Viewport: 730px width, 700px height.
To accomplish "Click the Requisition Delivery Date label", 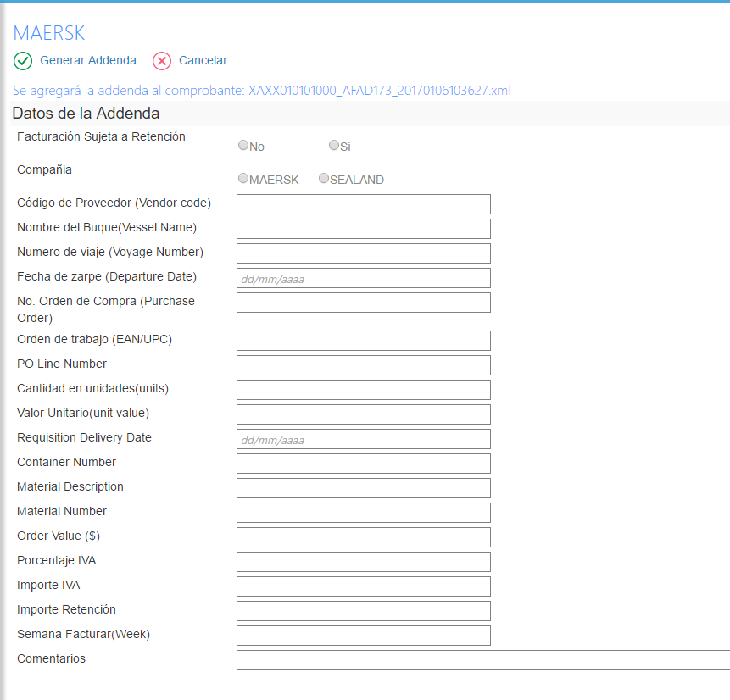I will (x=84, y=437).
